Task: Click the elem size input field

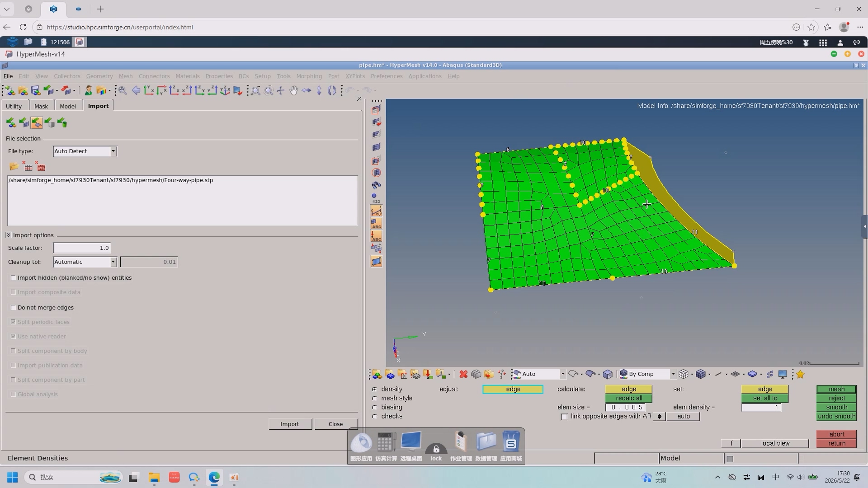Action: tap(626, 408)
